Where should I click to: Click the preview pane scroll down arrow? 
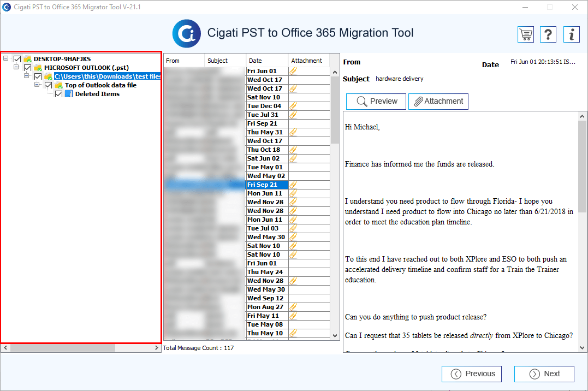pos(582,348)
